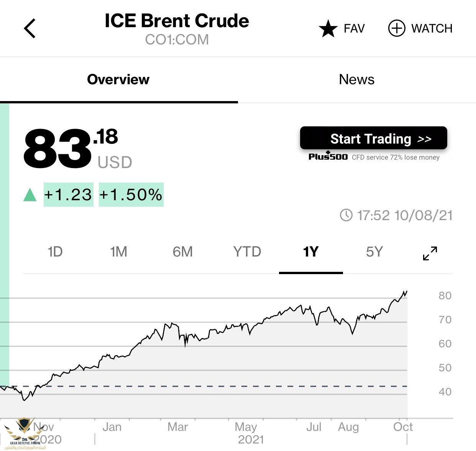Tap the price chart peak near Oct
This screenshot has width=476, height=451.
(406, 292)
